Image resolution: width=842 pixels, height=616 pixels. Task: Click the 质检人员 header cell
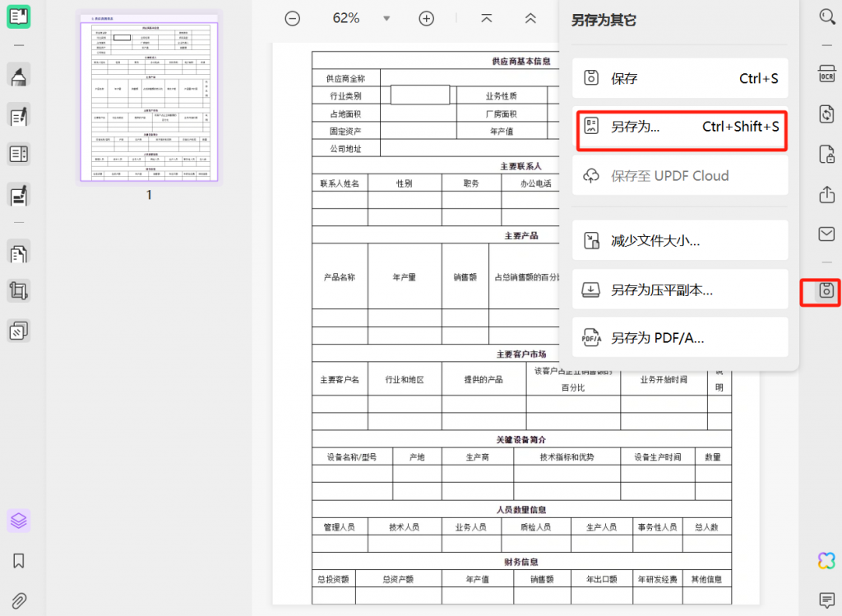(536, 527)
